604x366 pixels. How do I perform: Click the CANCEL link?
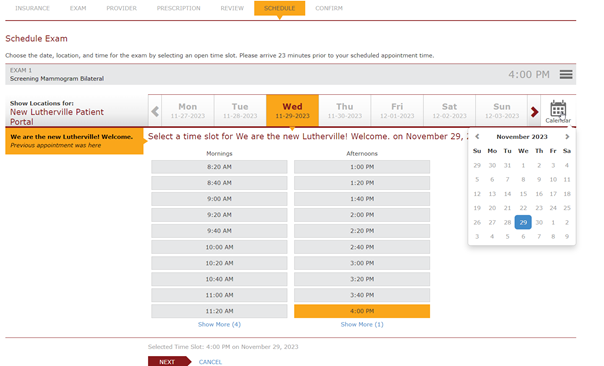tap(210, 362)
